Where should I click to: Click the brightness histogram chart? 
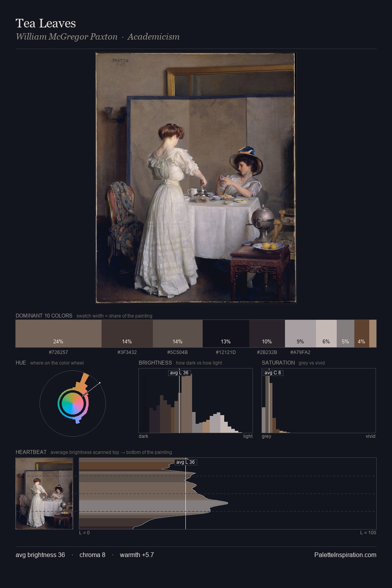pos(196,401)
